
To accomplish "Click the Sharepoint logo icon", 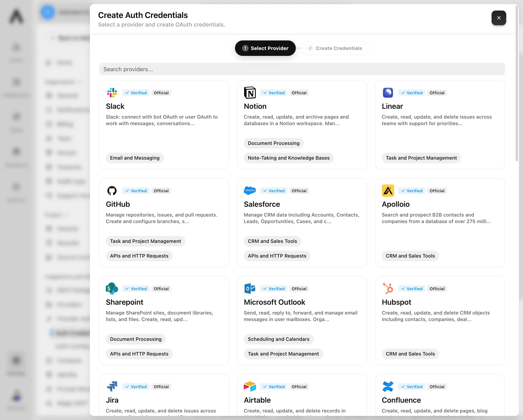I will (112, 288).
